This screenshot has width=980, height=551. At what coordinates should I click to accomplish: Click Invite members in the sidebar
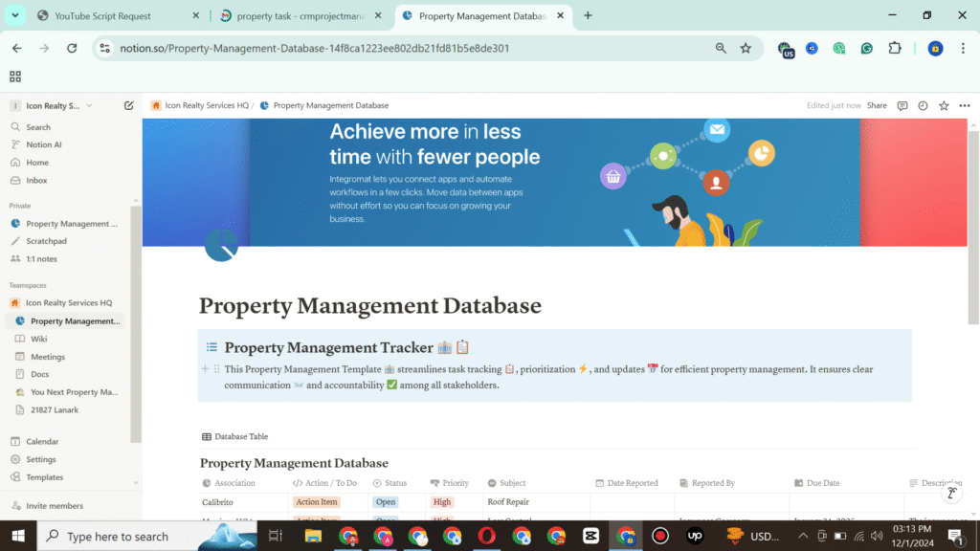click(x=55, y=506)
